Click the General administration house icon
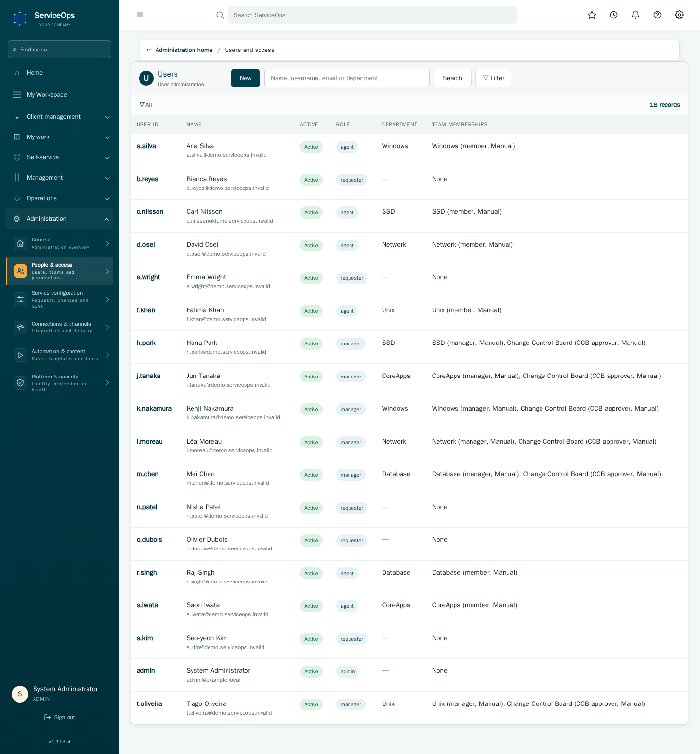 [20, 243]
